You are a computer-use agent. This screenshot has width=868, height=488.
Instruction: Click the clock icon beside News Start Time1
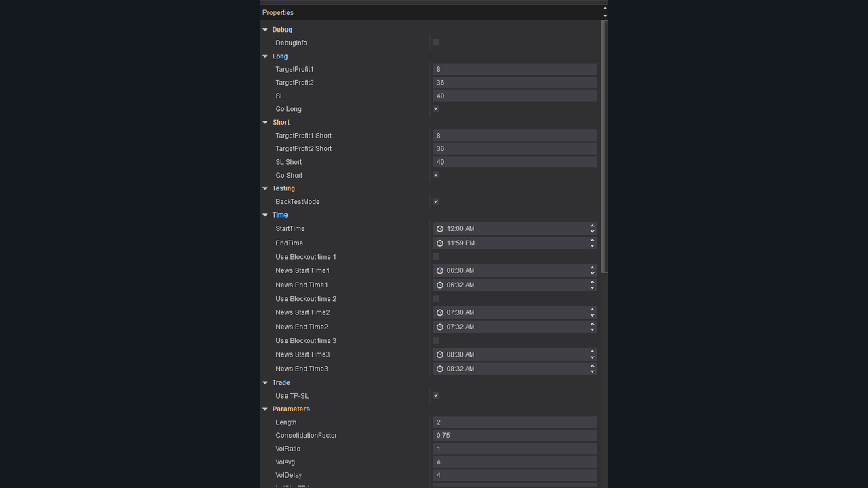pos(440,270)
